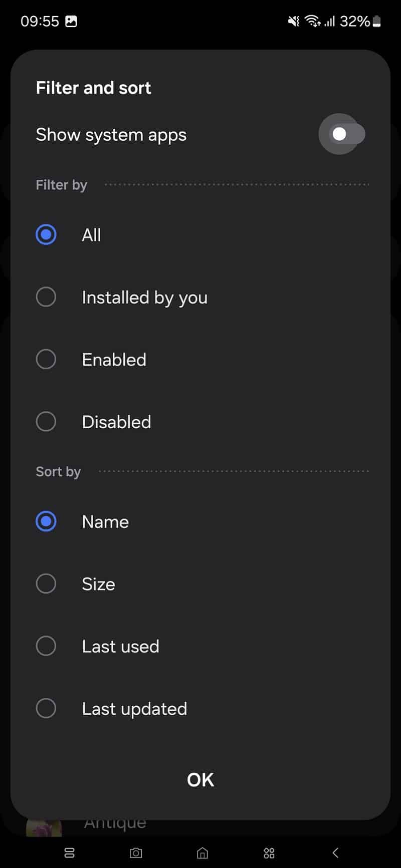Tap the back arrow navigation icon

335,852
